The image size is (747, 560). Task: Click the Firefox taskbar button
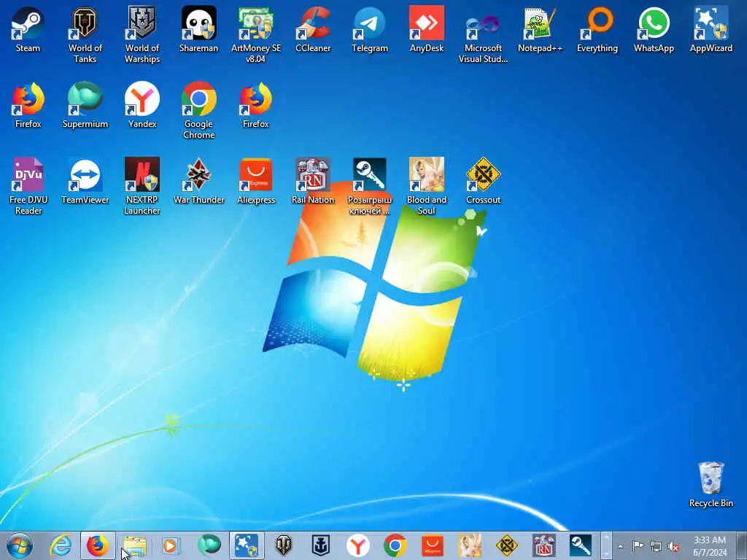point(98,545)
